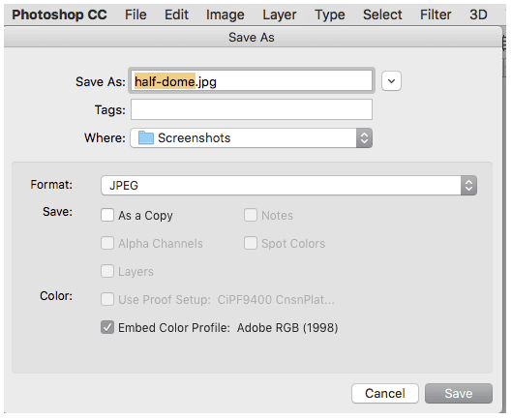The image size is (512, 420).
Task: Open the 3D menu
Action: coord(478,15)
